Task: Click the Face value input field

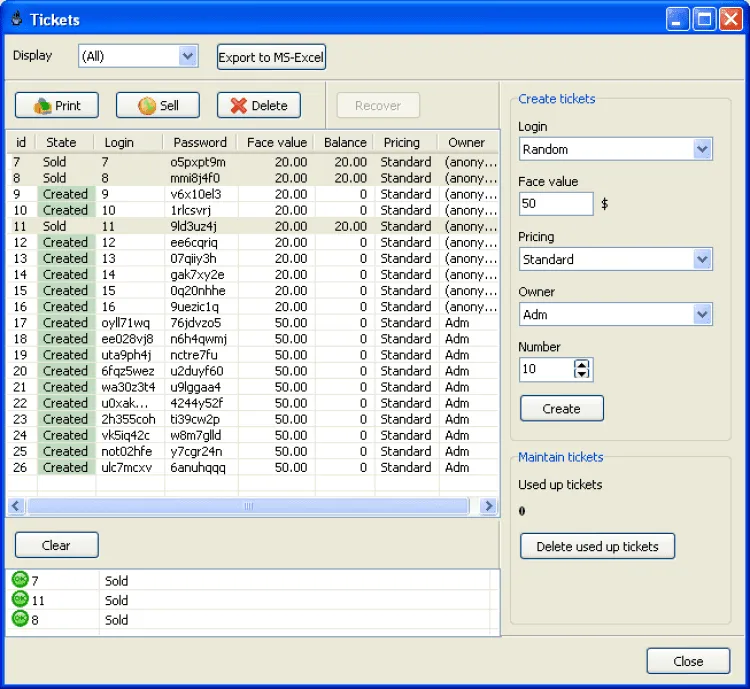Action: (x=556, y=204)
